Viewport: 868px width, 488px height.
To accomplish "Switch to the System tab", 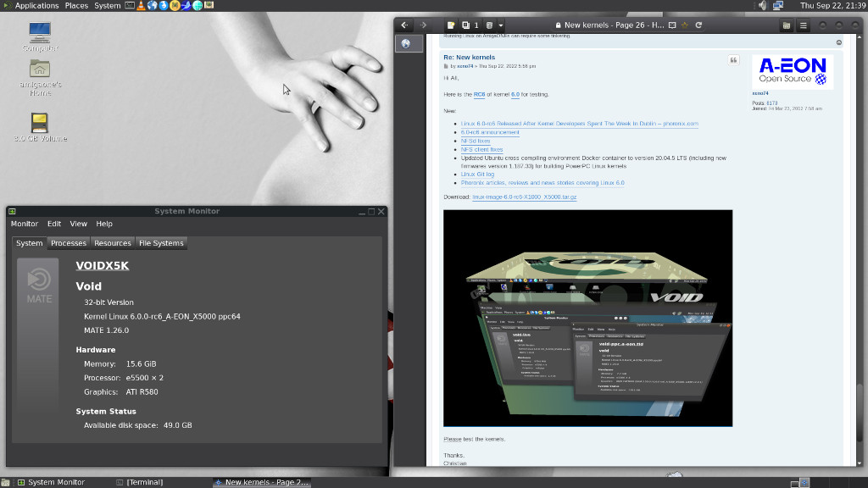I will click(30, 243).
